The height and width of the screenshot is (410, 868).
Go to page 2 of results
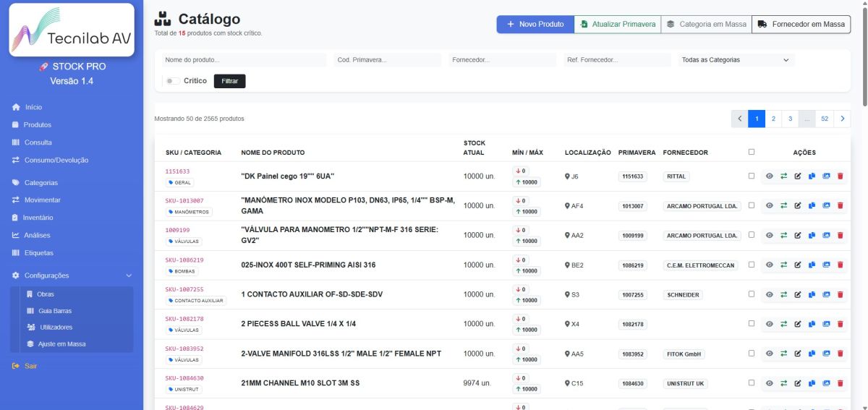[x=773, y=119]
